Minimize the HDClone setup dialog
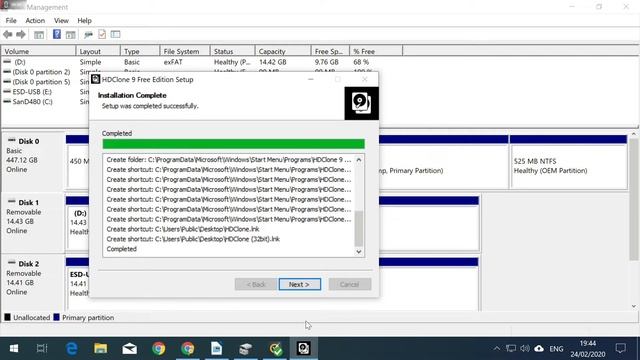The width and height of the screenshot is (640, 360). pyautogui.click(x=311, y=79)
